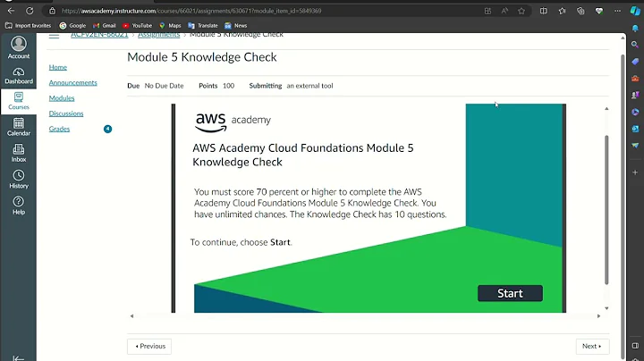Open Import favorites bookmark
Screen dimensions: 644x361
click(x=29, y=25)
